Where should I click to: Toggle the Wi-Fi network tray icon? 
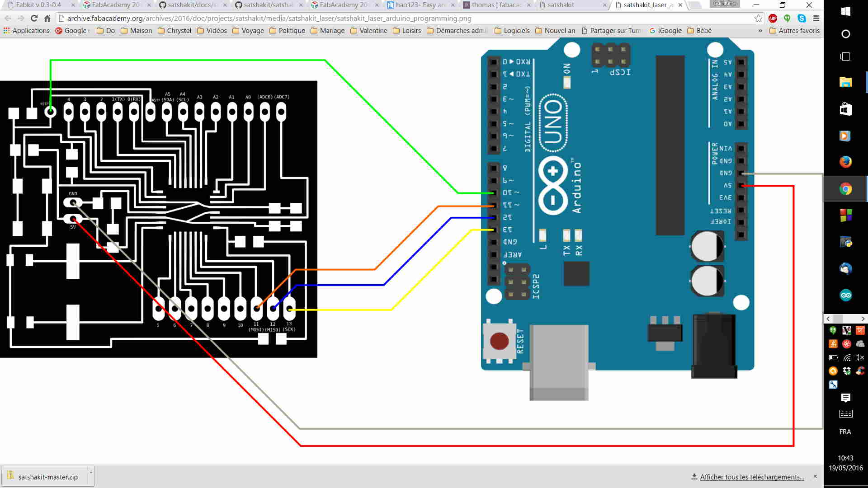click(847, 357)
